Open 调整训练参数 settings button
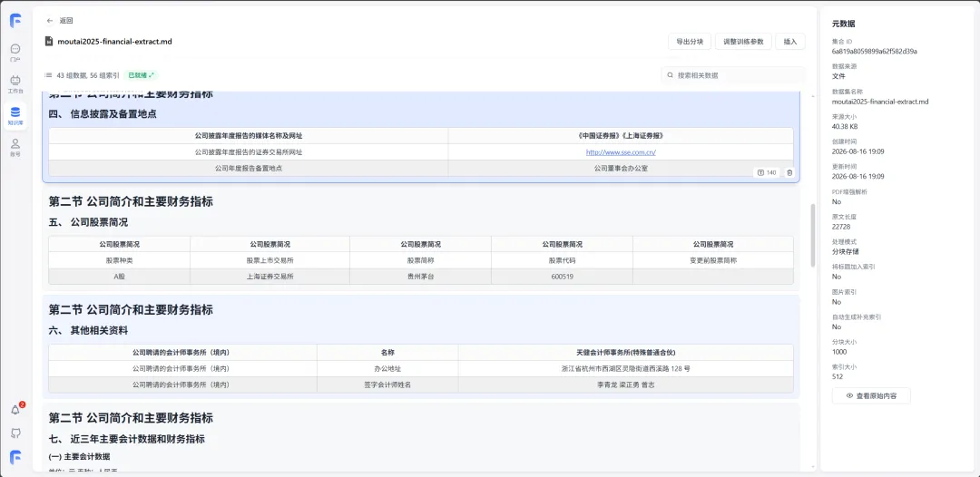The width and height of the screenshot is (980, 477). (743, 41)
